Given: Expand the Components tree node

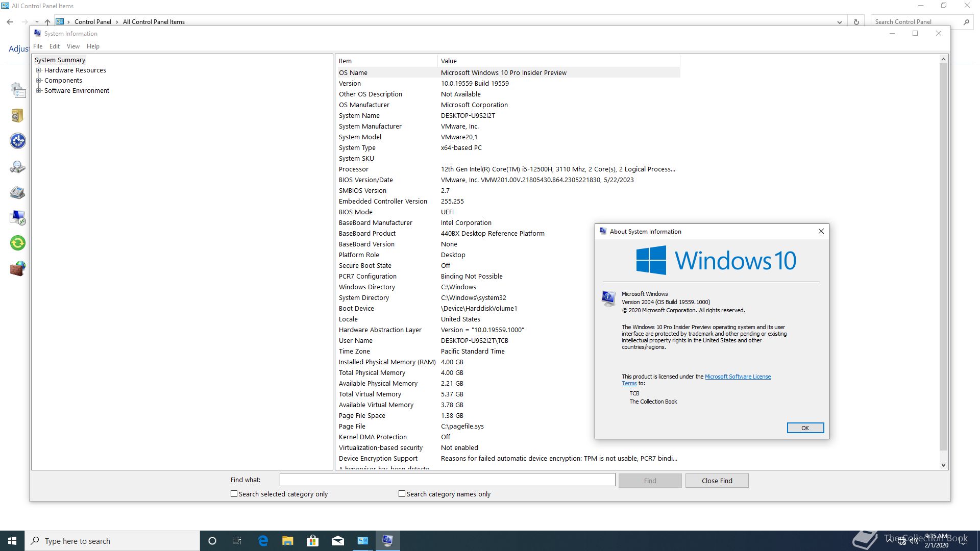Looking at the screenshot, I should pyautogui.click(x=38, y=81).
